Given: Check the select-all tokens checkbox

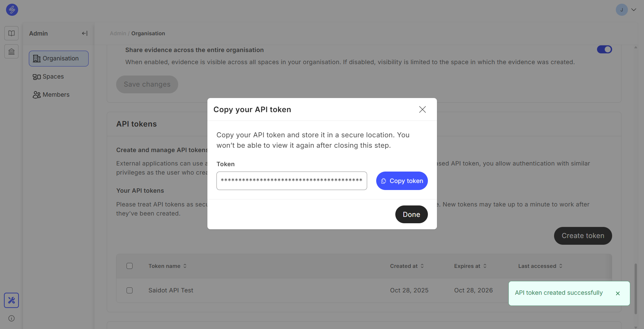Looking at the screenshot, I should pos(130,266).
